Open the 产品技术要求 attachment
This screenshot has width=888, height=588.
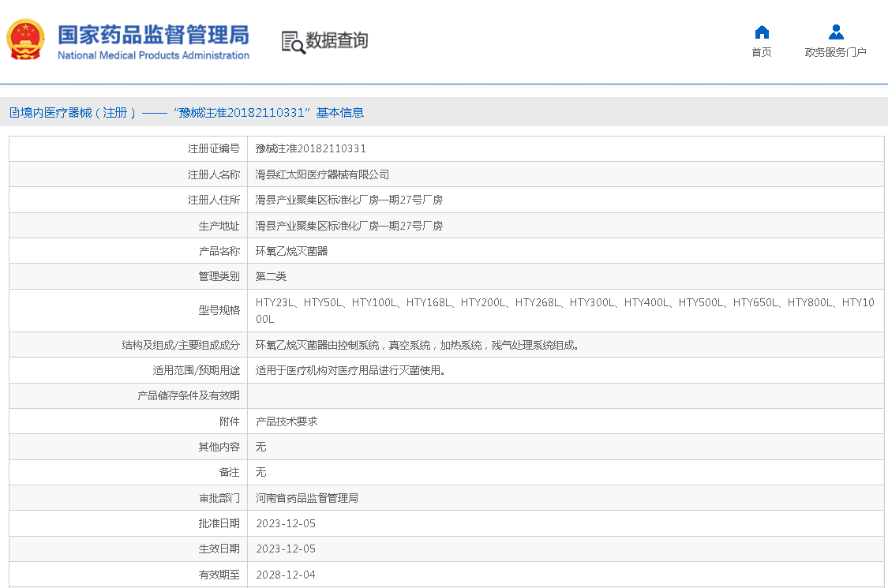click(x=287, y=421)
